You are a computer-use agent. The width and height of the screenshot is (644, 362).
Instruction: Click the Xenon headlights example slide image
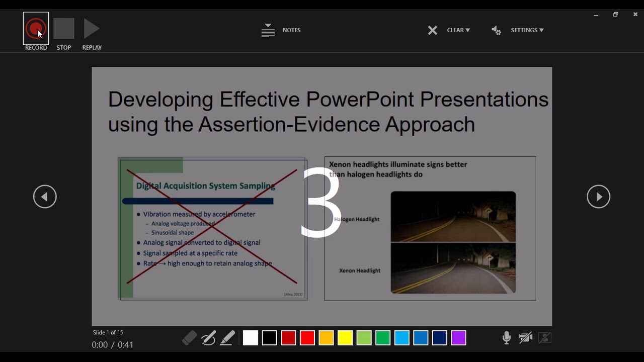tap(430, 228)
